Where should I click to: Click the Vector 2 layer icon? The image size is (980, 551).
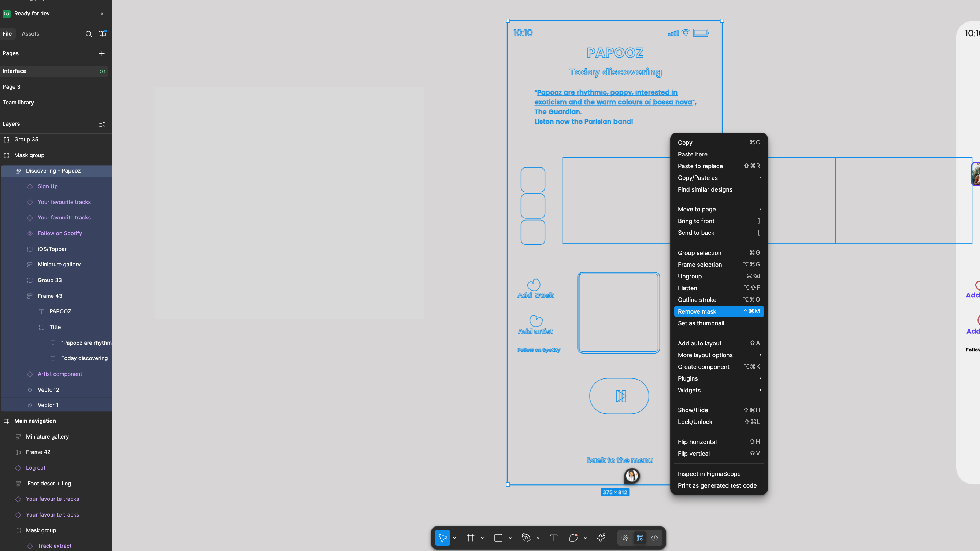(30, 390)
